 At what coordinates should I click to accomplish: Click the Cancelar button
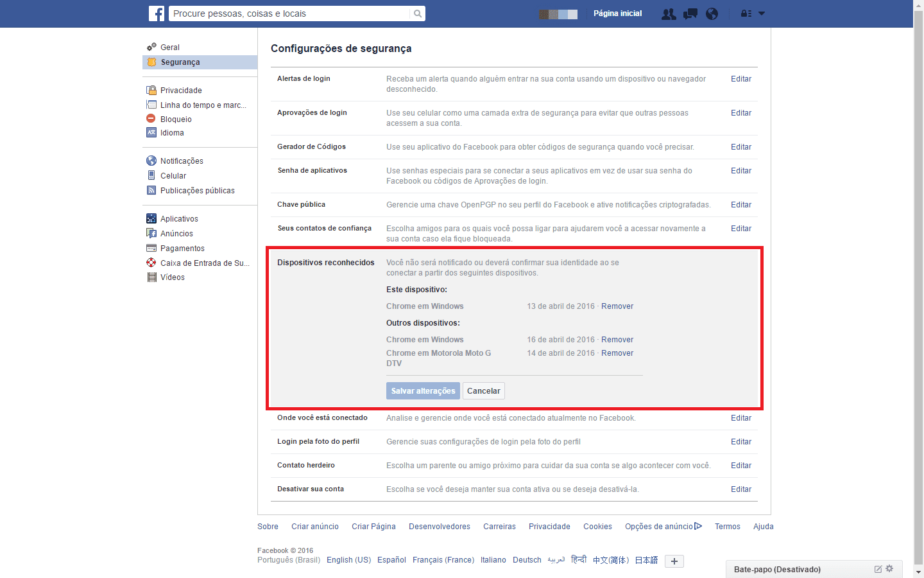coord(484,391)
